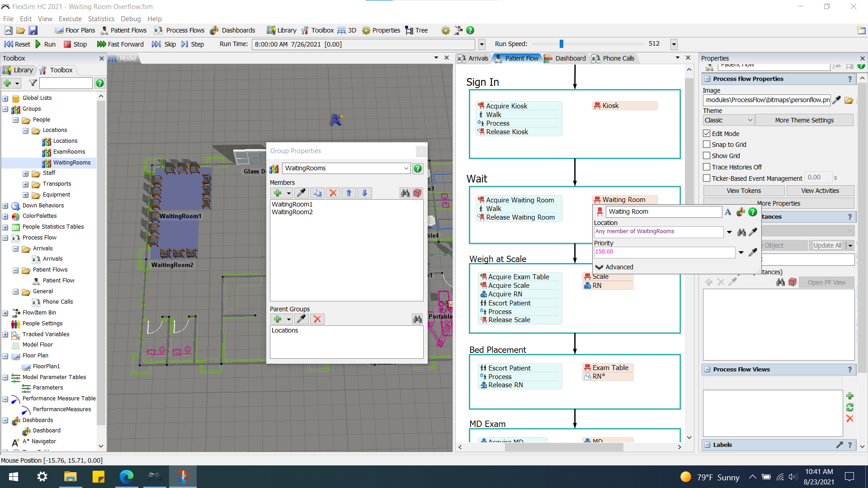Uncheck the Edit Mode checkbox
The image size is (868, 488).
[x=707, y=133]
